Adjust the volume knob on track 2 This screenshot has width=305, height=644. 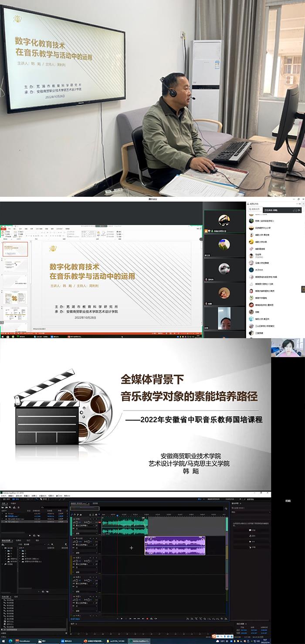pyautogui.click(x=77, y=541)
